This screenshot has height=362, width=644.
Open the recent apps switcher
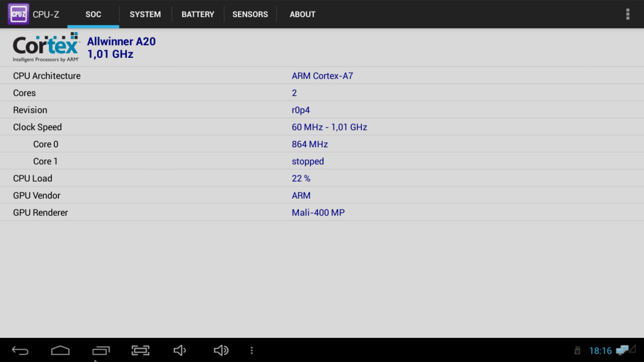[101, 351]
